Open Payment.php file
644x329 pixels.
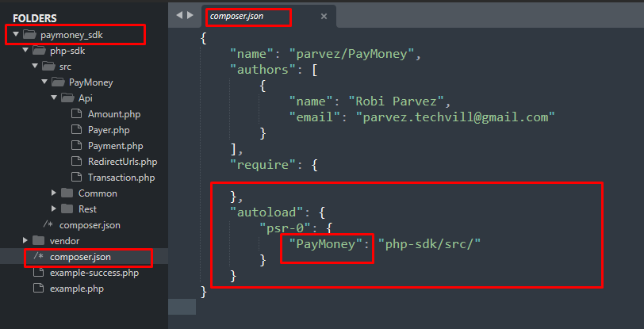pos(115,146)
